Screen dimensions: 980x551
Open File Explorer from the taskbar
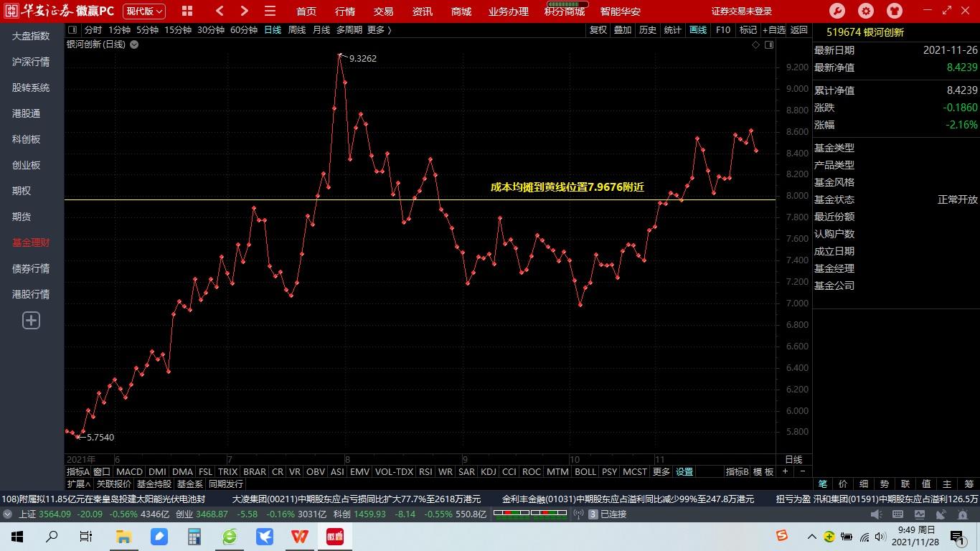click(123, 536)
